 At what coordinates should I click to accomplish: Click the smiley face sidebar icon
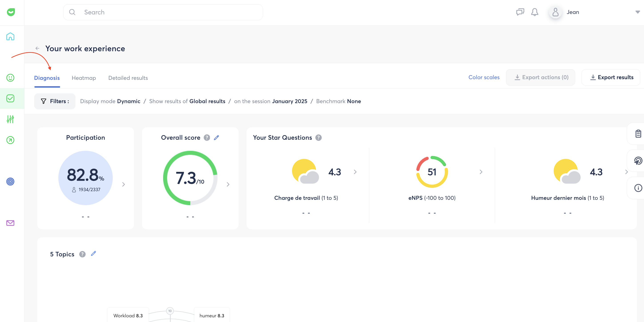pyautogui.click(x=10, y=78)
